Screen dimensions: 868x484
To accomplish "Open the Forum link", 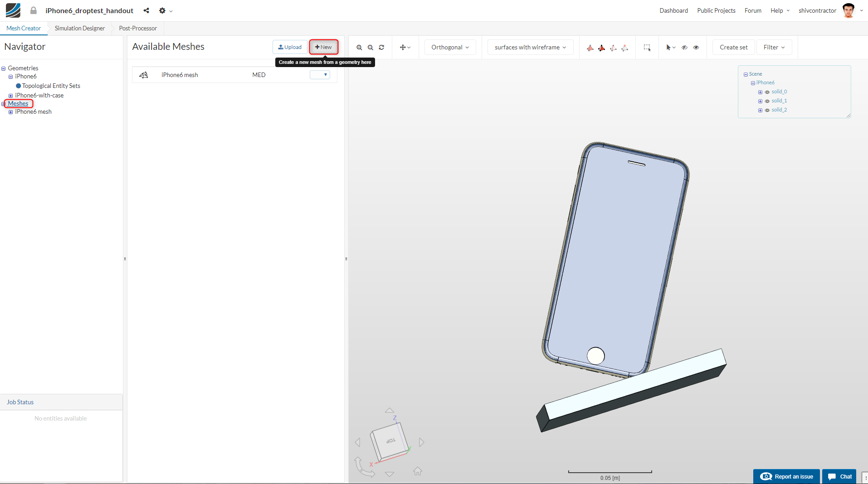I will coord(753,10).
